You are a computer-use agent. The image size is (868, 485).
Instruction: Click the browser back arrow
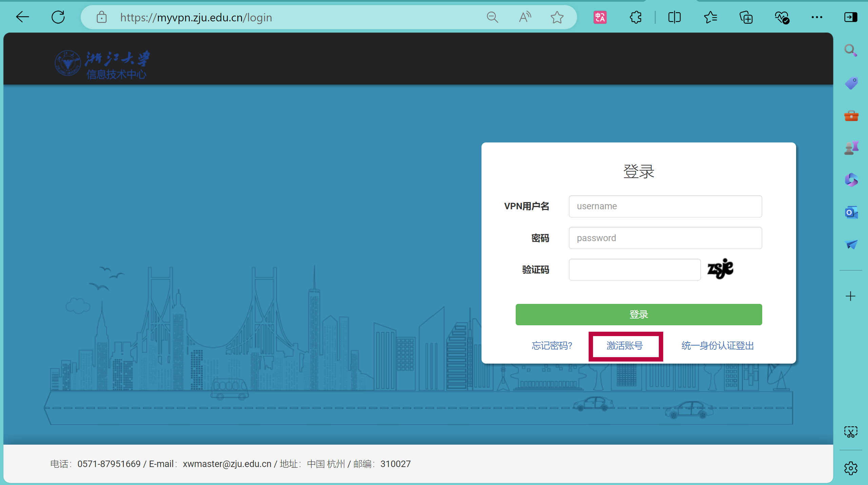(x=22, y=17)
